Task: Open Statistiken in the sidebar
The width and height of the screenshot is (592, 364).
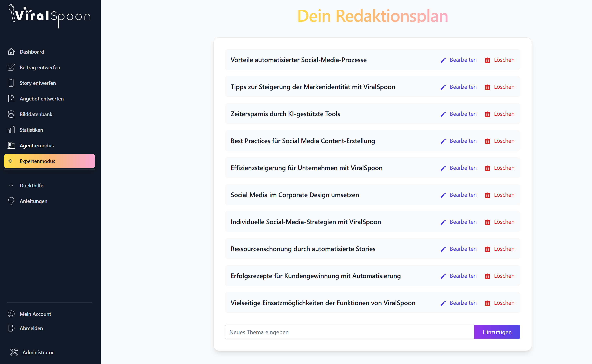Action: pyautogui.click(x=50, y=130)
